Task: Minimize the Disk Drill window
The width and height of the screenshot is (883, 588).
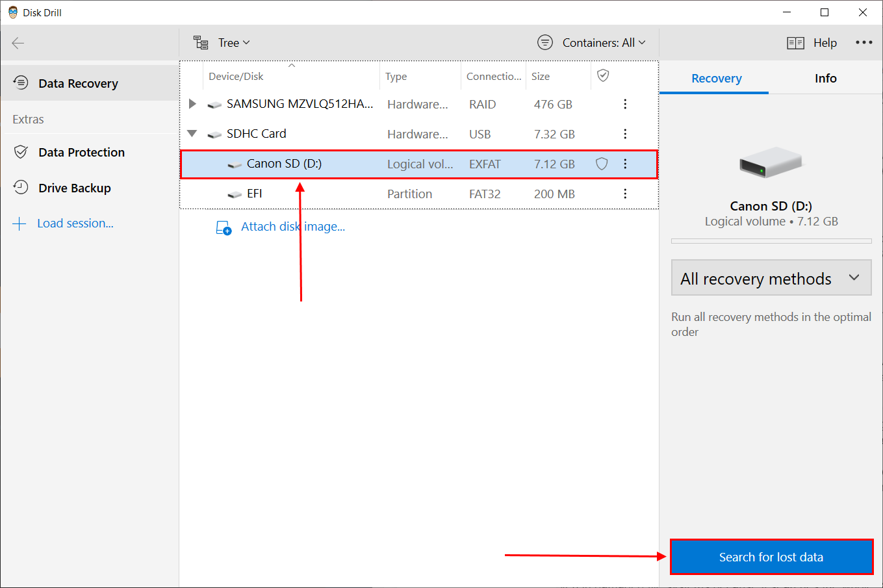Action: (x=787, y=12)
